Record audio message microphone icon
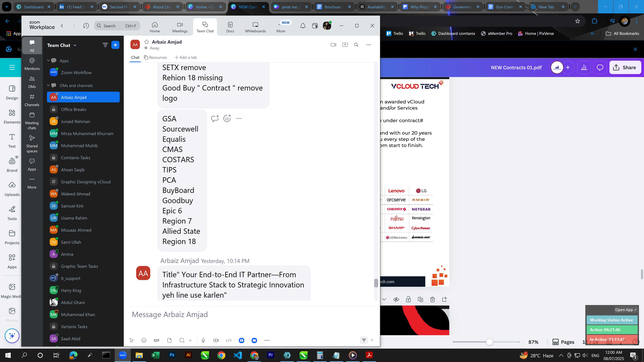The image size is (644, 362). click(203, 340)
